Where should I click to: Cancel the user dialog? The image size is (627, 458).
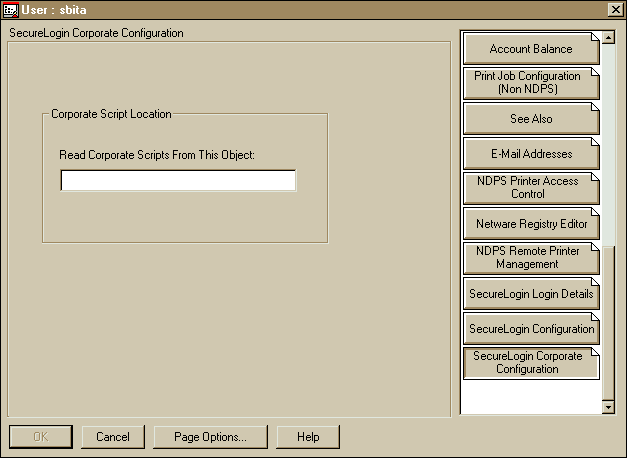(113, 437)
